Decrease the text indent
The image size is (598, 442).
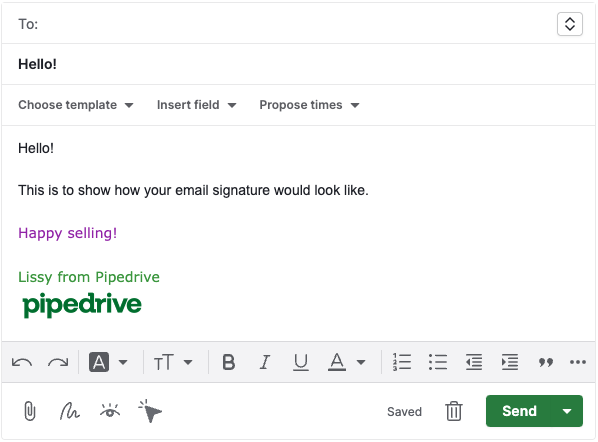(474, 362)
